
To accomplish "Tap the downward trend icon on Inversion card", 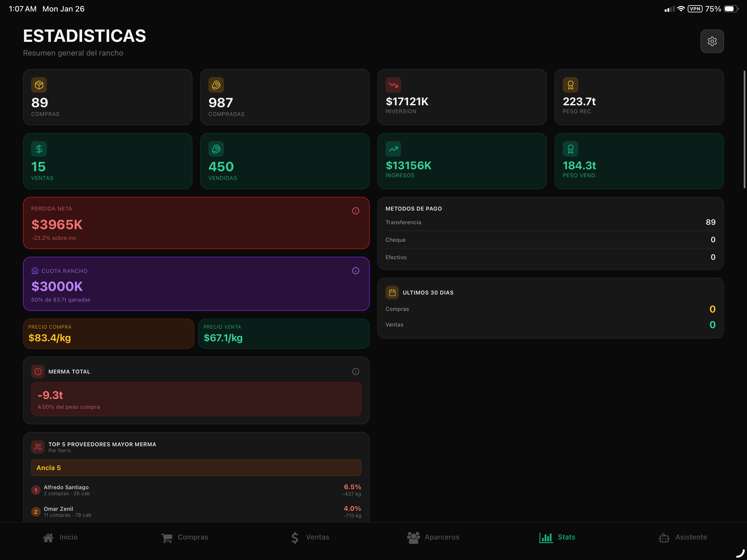I will [393, 85].
